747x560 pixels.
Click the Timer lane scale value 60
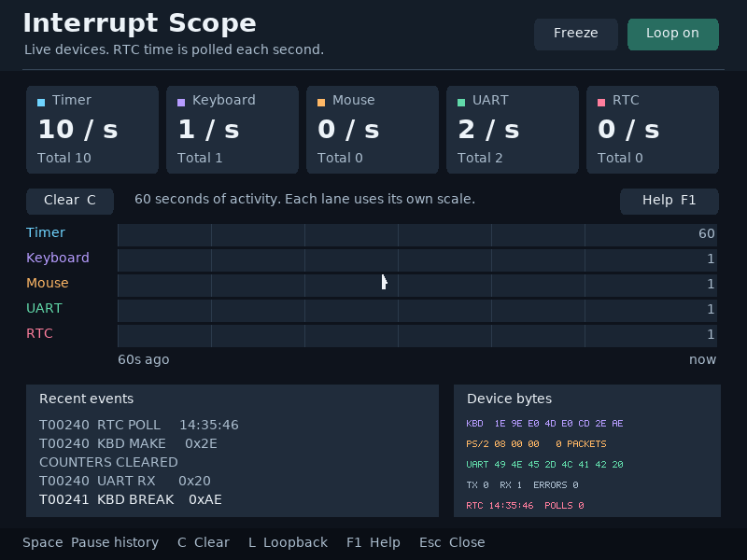(707, 234)
